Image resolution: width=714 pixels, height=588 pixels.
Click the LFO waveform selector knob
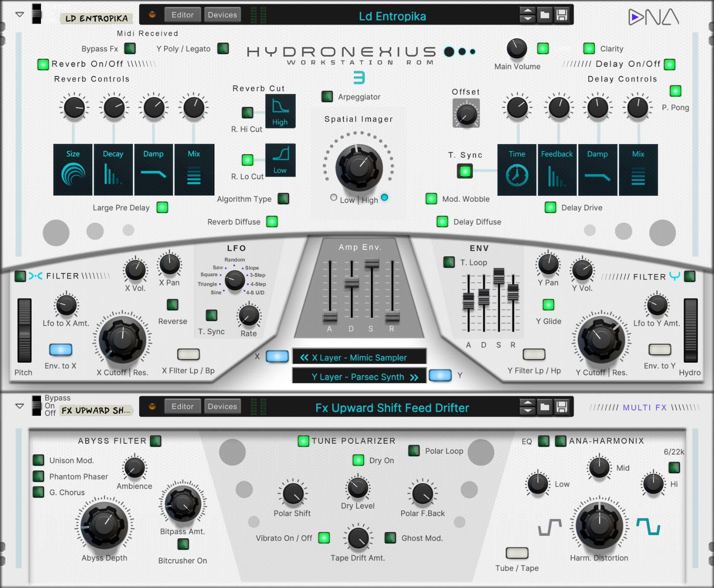coord(234,280)
